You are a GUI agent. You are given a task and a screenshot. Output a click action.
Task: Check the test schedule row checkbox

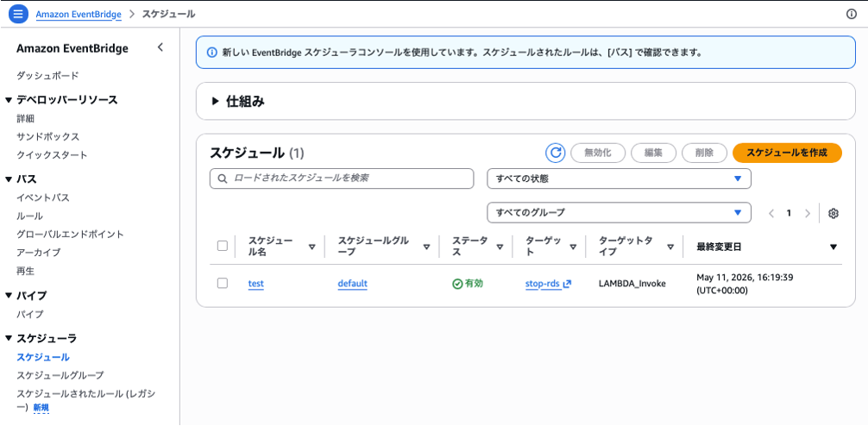tap(223, 283)
